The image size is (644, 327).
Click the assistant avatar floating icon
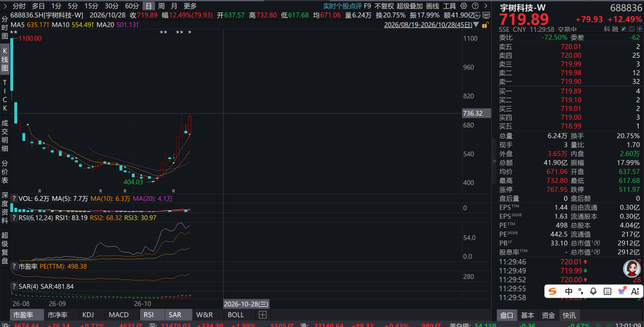[x=631, y=269]
